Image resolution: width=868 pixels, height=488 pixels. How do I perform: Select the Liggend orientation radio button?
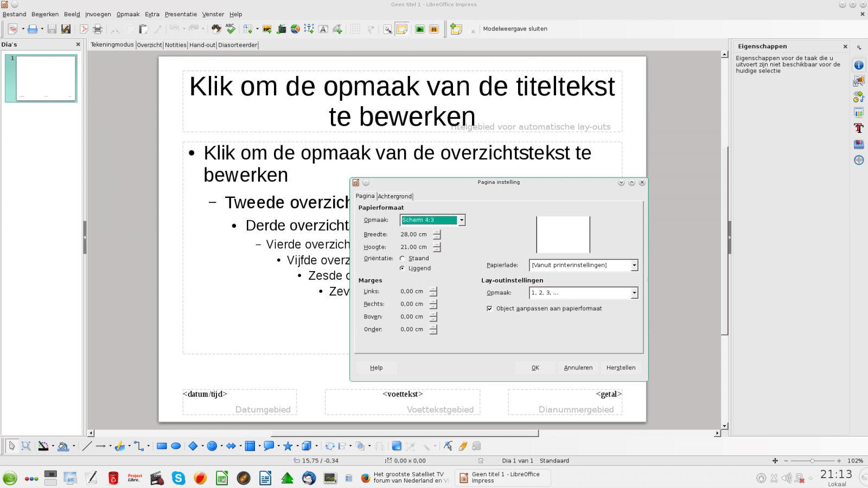[x=402, y=268]
